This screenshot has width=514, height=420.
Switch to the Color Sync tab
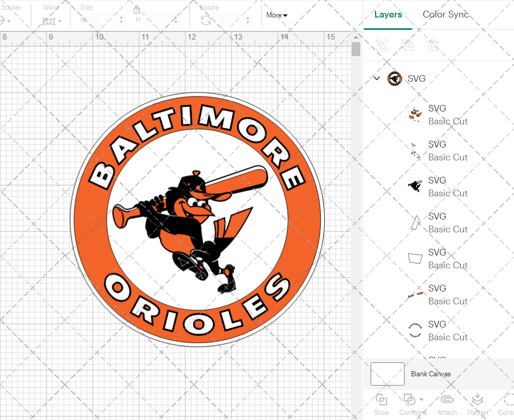coord(446,14)
